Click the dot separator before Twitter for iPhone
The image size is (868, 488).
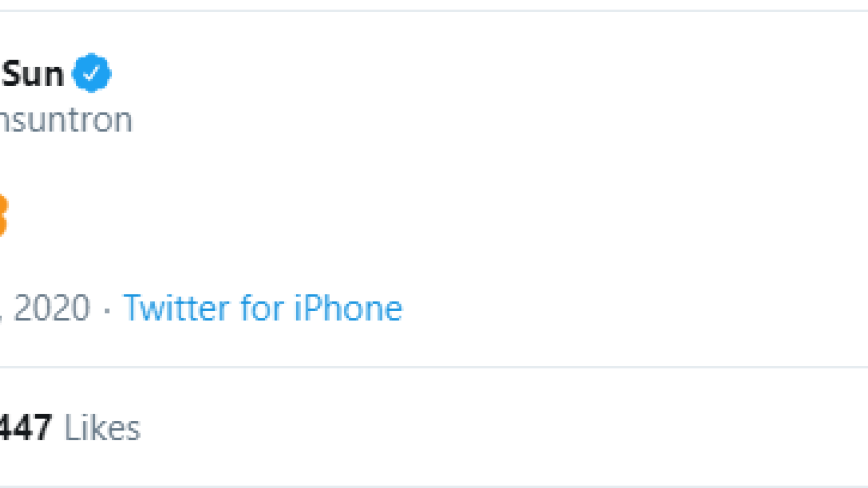pyautogui.click(x=107, y=310)
